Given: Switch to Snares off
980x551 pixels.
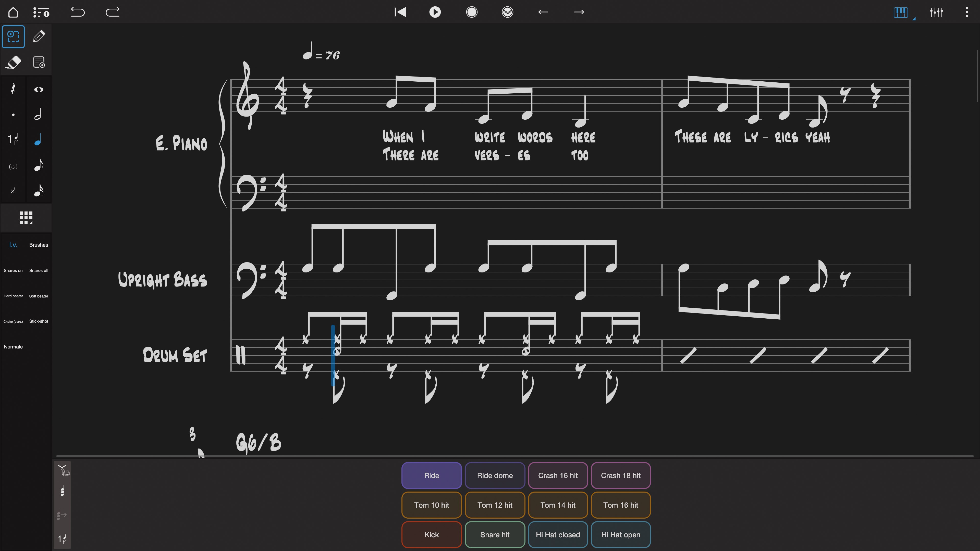Looking at the screenshot, I should tap(39, 270).
